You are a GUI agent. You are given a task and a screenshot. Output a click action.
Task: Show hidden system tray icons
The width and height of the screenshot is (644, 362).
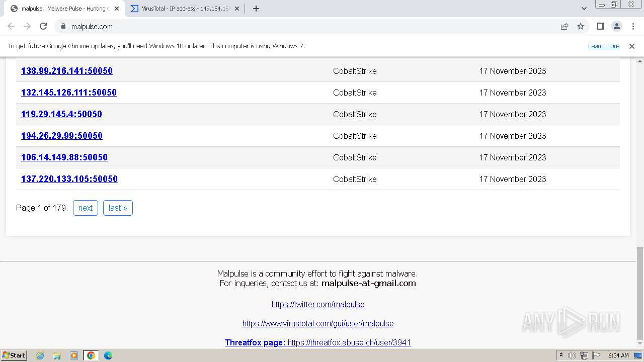561,355
